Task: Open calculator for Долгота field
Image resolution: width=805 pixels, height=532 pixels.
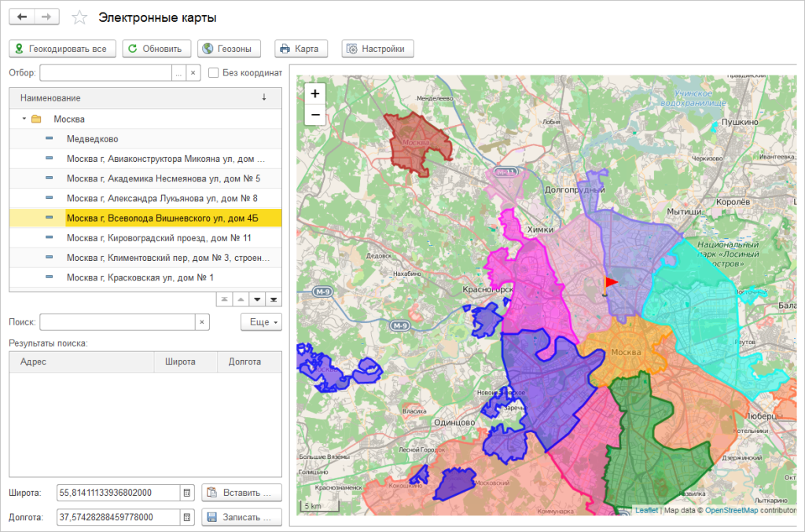Action: coord(187,517)
